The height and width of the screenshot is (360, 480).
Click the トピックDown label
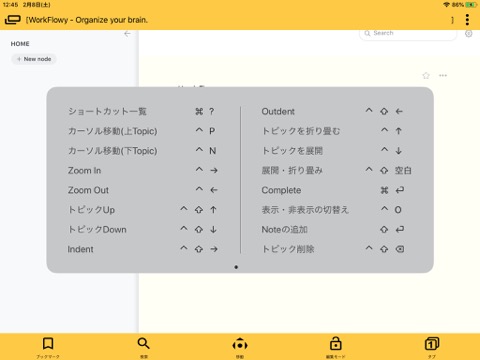pyautogui.click(x=97, y=229)
